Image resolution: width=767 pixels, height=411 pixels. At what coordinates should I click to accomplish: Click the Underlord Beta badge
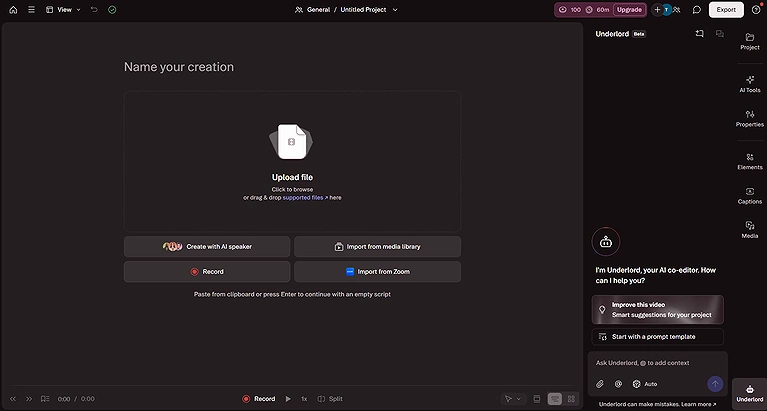pos(639,34)
